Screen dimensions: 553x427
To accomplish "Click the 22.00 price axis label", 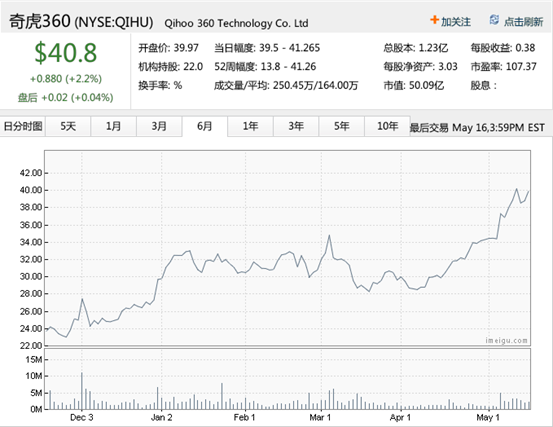I will (31, 346).
